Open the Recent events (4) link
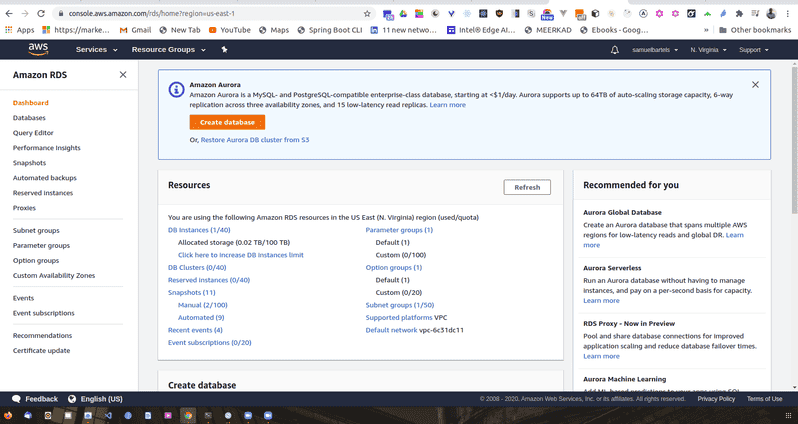The image size is (798, 424). 195,330
